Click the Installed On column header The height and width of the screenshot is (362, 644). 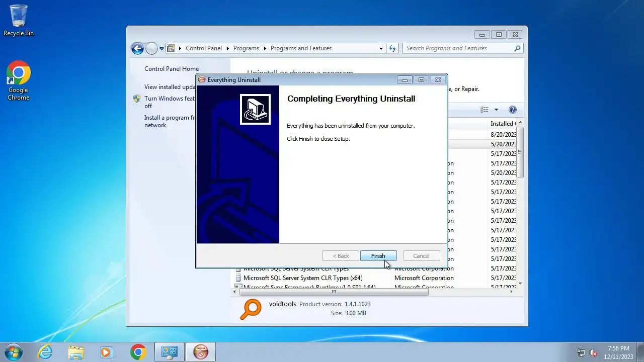502,124
